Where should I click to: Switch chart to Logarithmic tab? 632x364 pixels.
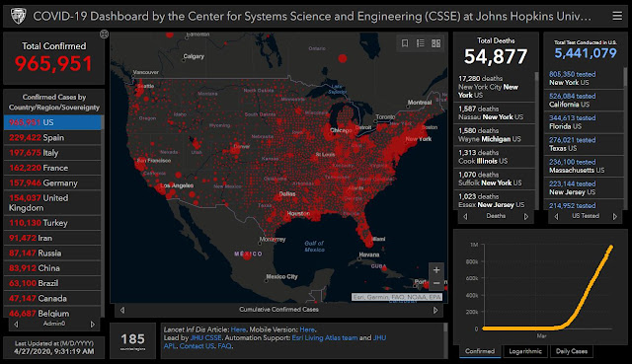[x=525, y=351]
